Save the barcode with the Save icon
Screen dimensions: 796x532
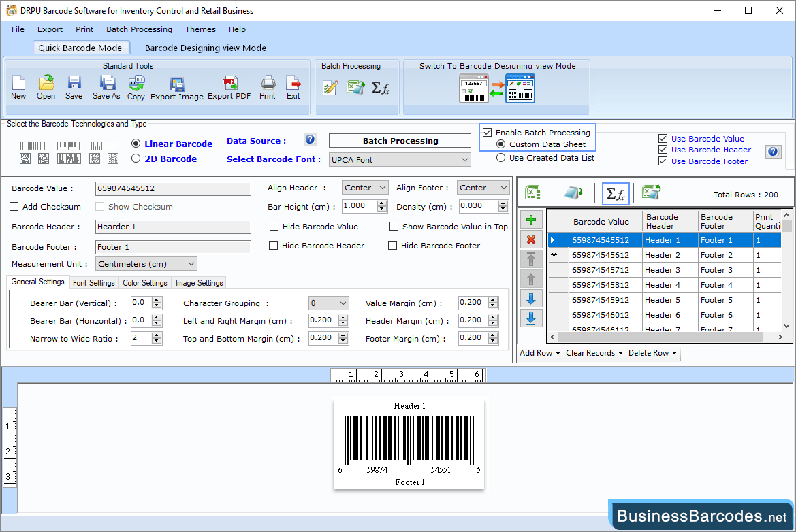[x=74, y=86]
